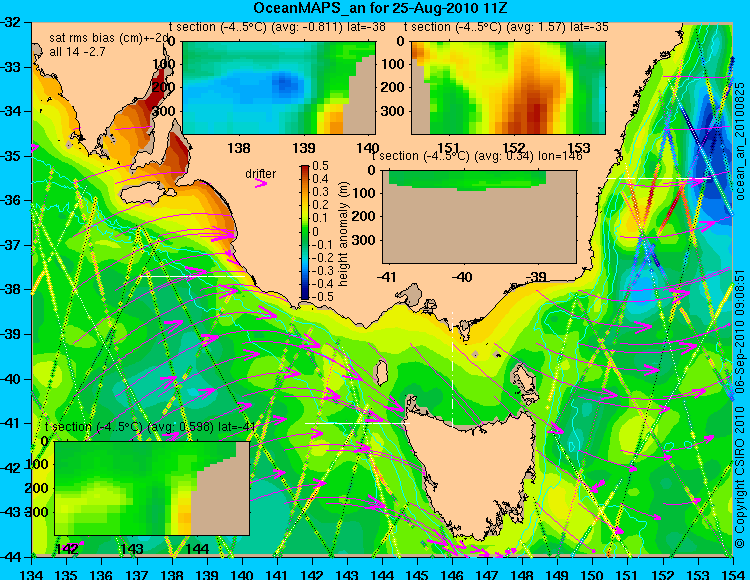Click the 't section ... lon=146' heading
Image resolution: width=750 pixels, height=580 pixels.
[477, 156]
